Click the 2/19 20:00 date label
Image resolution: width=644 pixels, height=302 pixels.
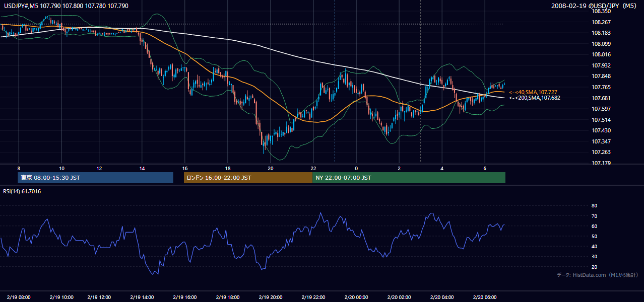pos(271,297)
